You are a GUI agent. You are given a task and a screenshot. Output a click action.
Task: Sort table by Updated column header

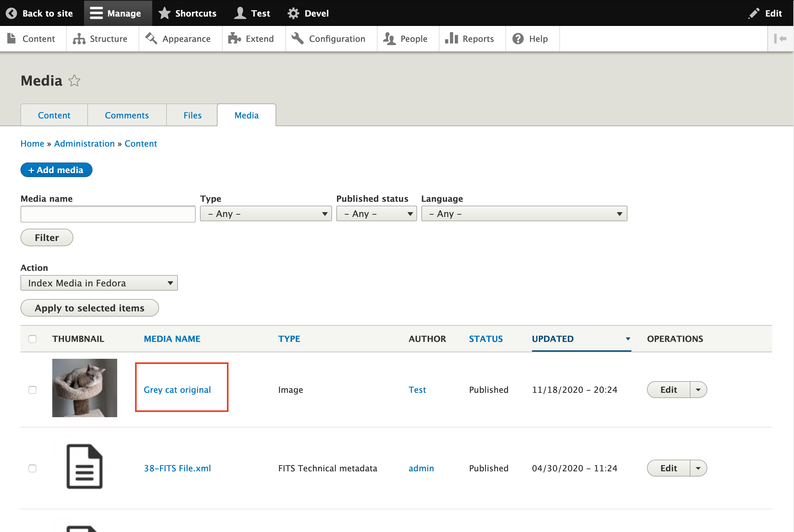pos(552,339)
